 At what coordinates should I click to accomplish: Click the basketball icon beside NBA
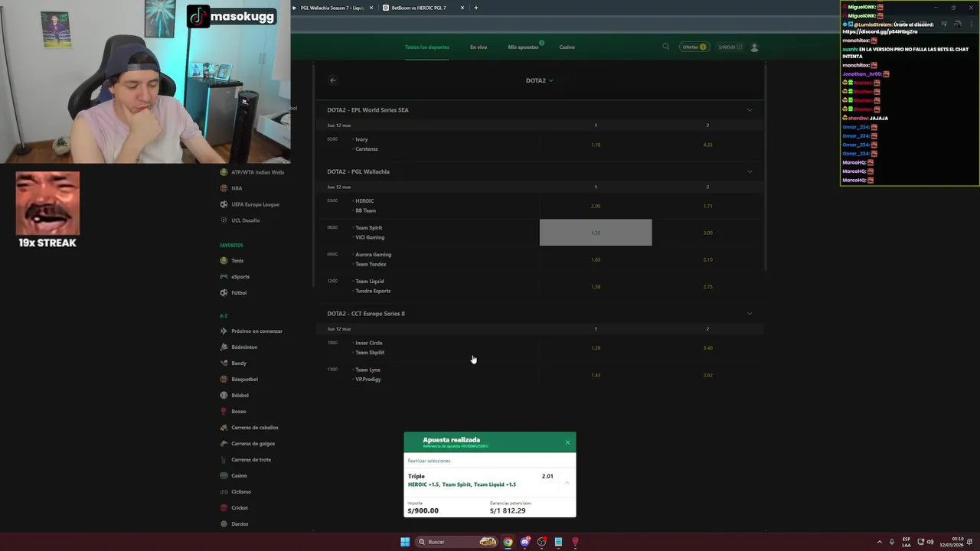tap(224, 188)
